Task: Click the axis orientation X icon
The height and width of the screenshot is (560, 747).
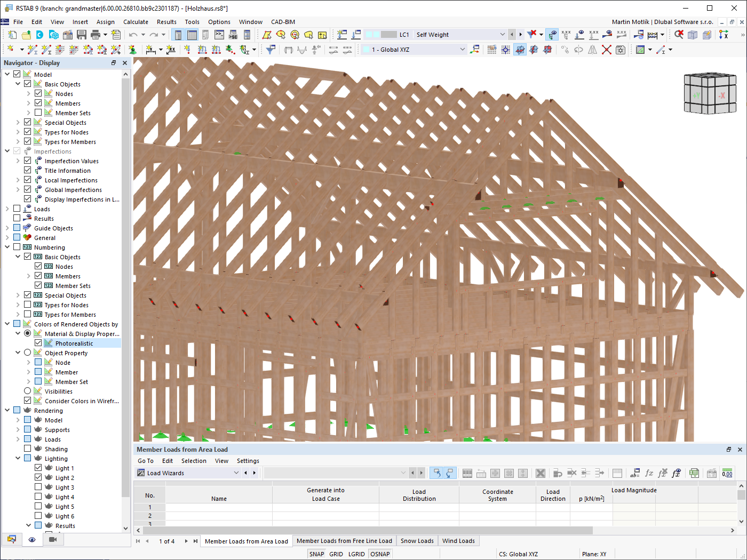Action: [724, 35]
